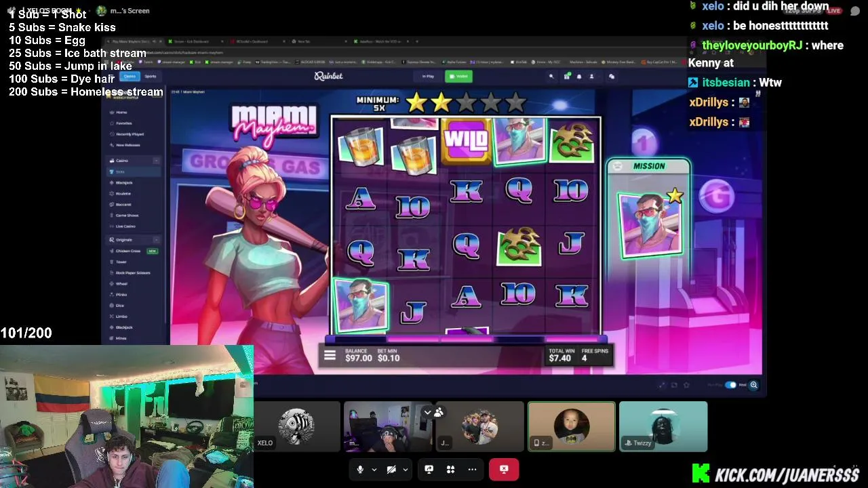Open Live Casino in the sidebar

pos(125,226)
